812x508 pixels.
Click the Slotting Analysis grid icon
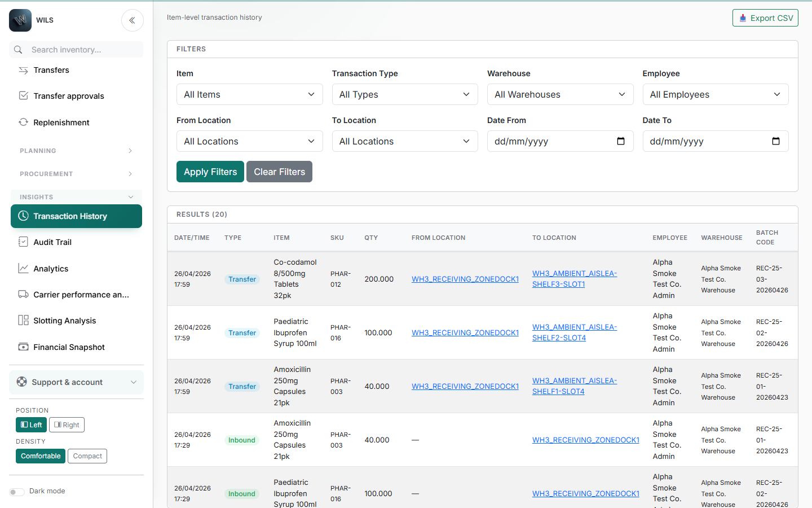point(23,321)
